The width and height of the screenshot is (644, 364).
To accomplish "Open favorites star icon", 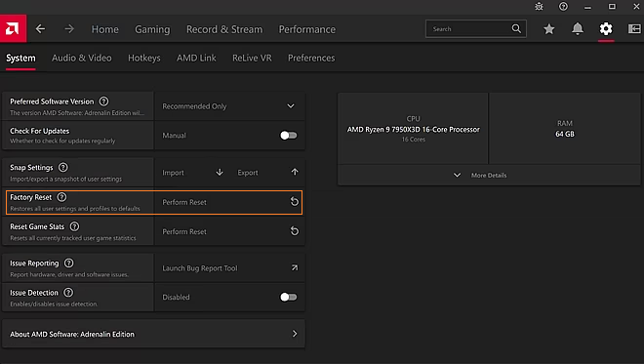I will 549,28.
